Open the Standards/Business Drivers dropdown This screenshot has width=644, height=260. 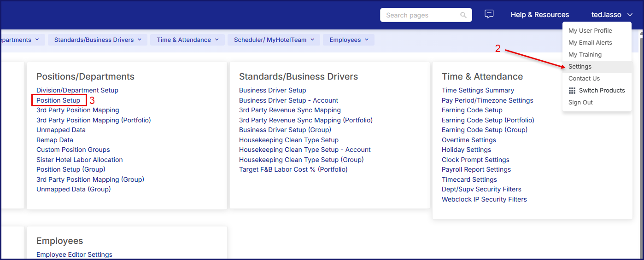(x=98, y=40)
